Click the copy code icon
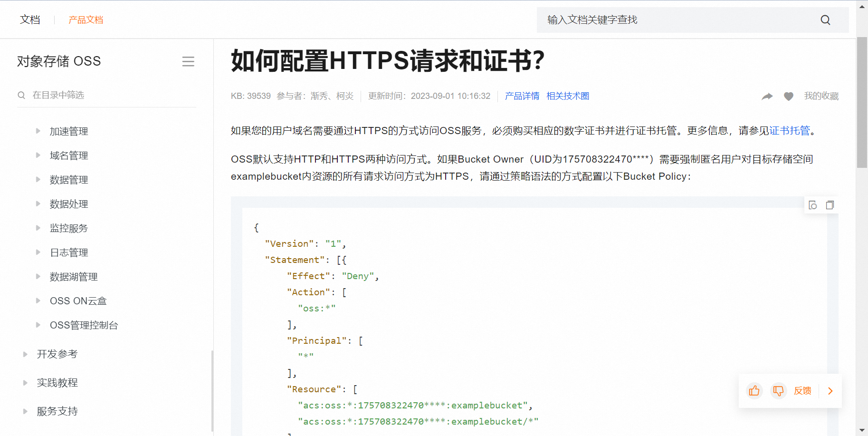The width and height of the screenshot is (868, 436). [x=830, y=205]
